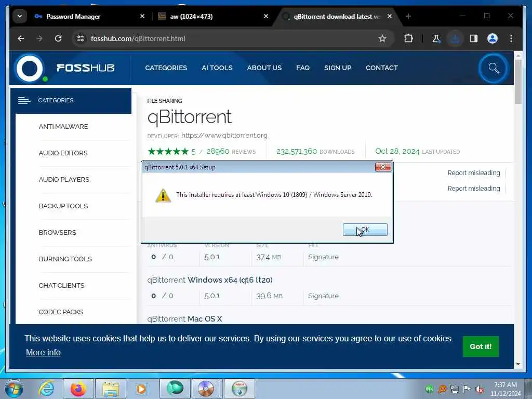The height and width of the screenshot is (399, 532).
Task: Click the browser forward arrow
Action: [x=39, y=38]
